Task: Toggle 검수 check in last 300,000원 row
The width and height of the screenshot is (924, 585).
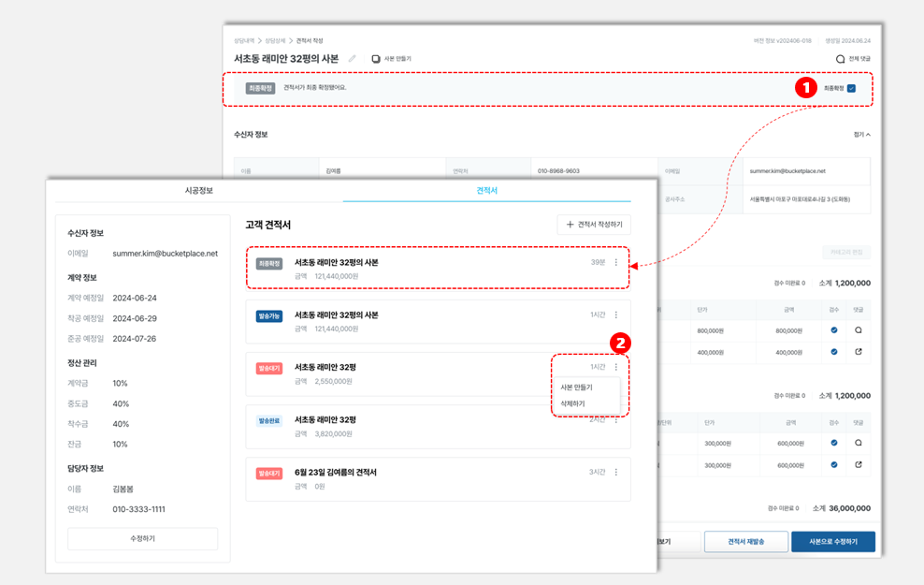Action: [834, 464]
